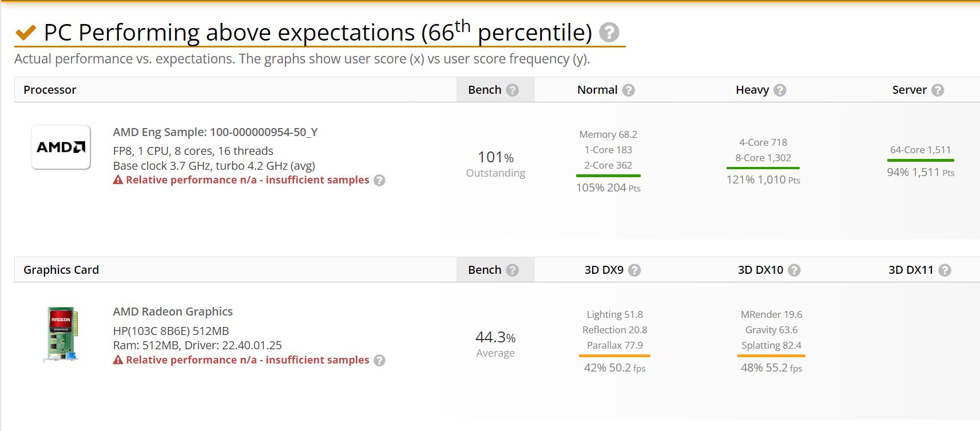Click help icon beside Graphics Card Bench
Image resolution: width=980 pixels, height=431 pixels.
click(513, 270)
